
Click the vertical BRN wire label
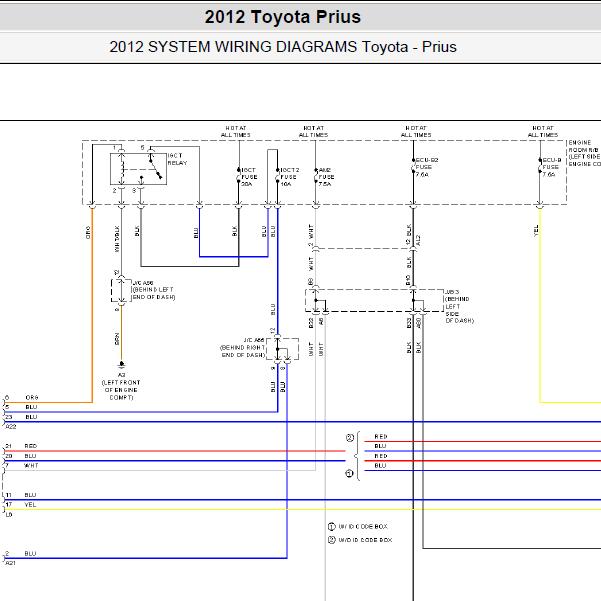click(117, 339)
